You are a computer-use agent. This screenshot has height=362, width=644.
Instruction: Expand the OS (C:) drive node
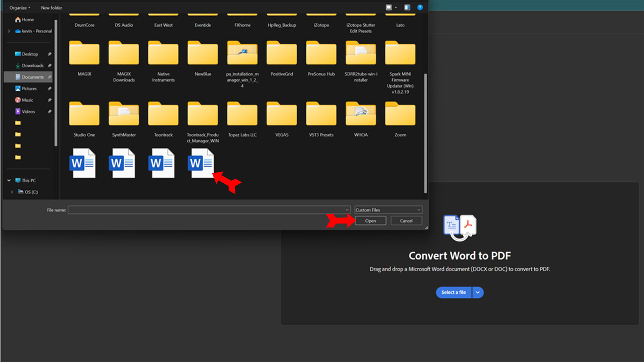[12, 192]
